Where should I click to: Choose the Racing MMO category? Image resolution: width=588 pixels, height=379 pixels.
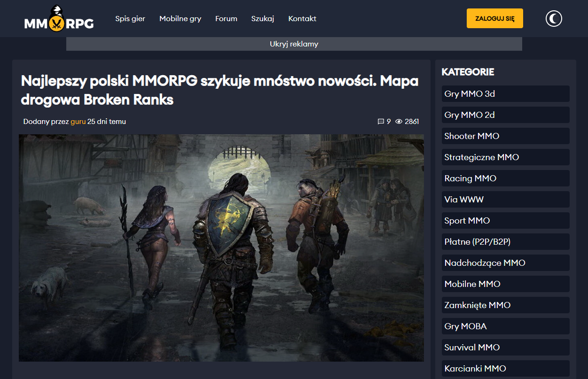click(505, 178)
